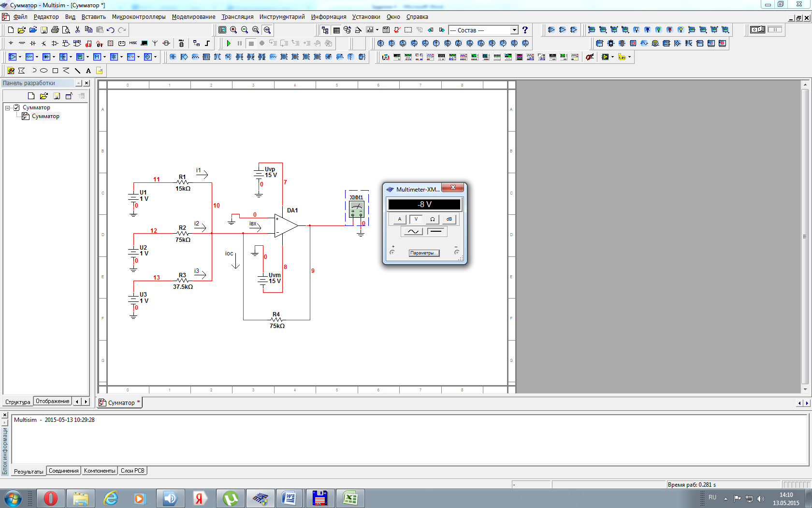Place a basic resistor component
This screenshot has height=508, width=812.
point(22,44)
